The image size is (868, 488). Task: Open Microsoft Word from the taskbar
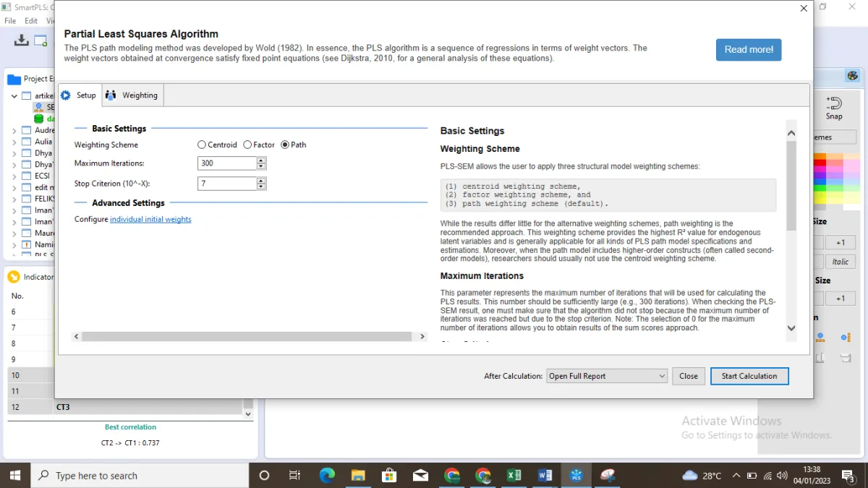(545, 475)
